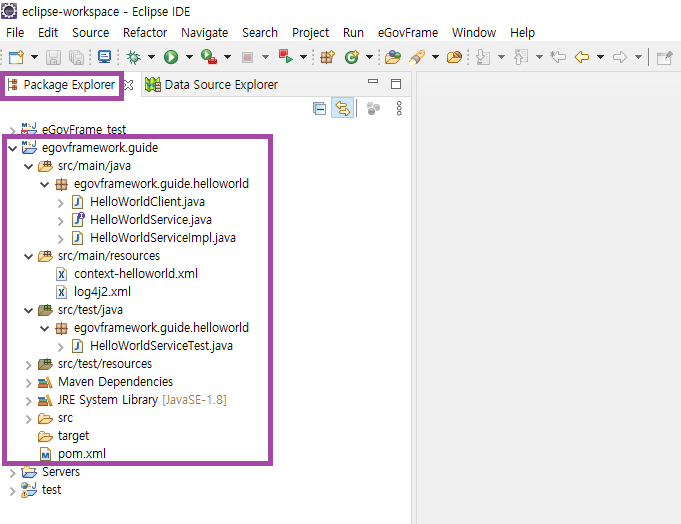Image resolution: width=681 pixels, height=524 pixels.
Task: Open the Refactor menu
Action: pos(145,33)
